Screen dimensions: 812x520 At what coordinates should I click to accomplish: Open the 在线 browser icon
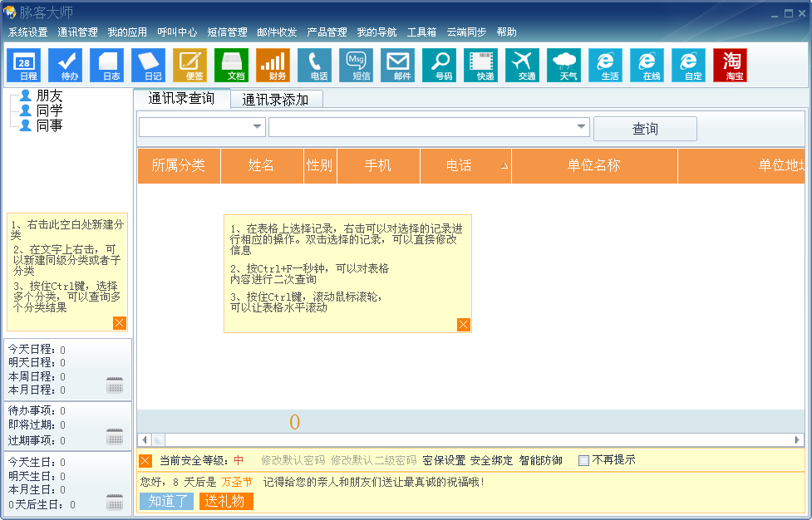[x=647, y=65]
